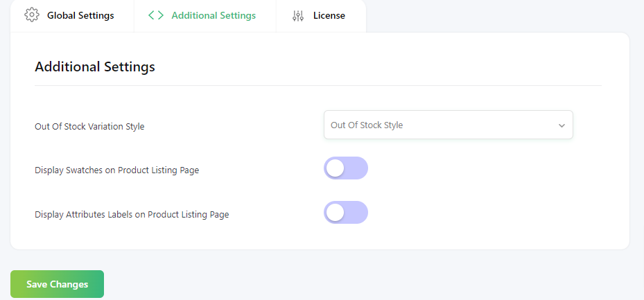
Task: Click the Additional Settings section heading
Action: click(x=95, y=67)
